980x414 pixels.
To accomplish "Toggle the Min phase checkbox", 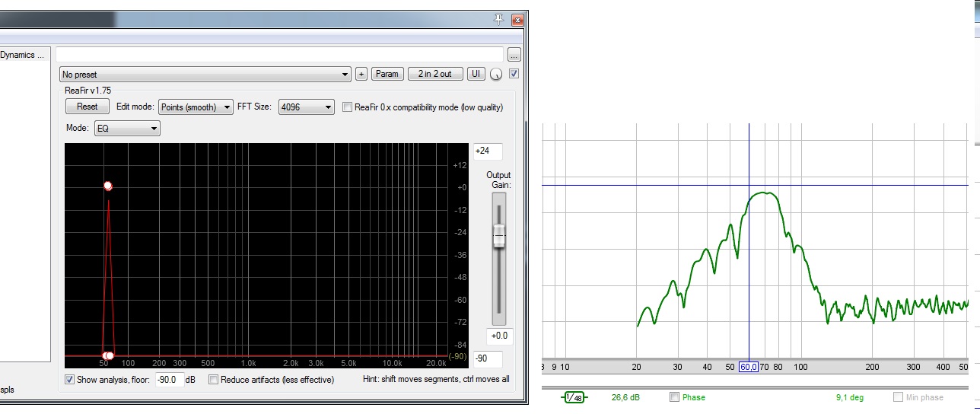I will click(898, 397).
